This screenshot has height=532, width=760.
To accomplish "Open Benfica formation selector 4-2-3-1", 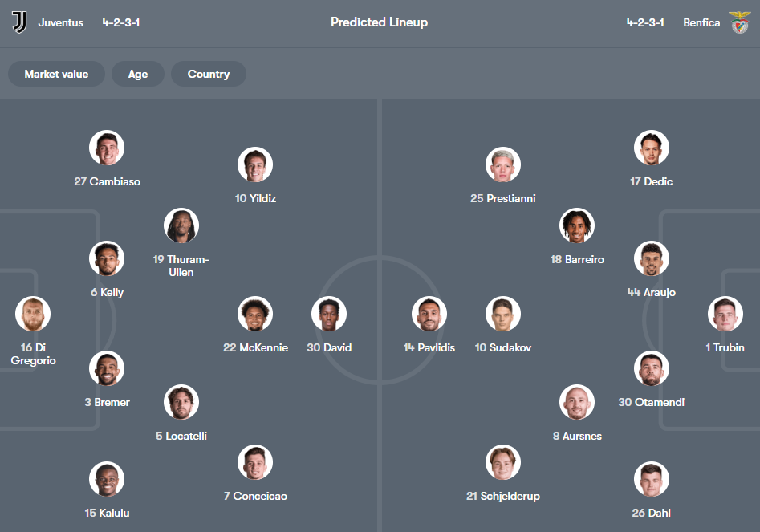I will (x=647, y=22).
